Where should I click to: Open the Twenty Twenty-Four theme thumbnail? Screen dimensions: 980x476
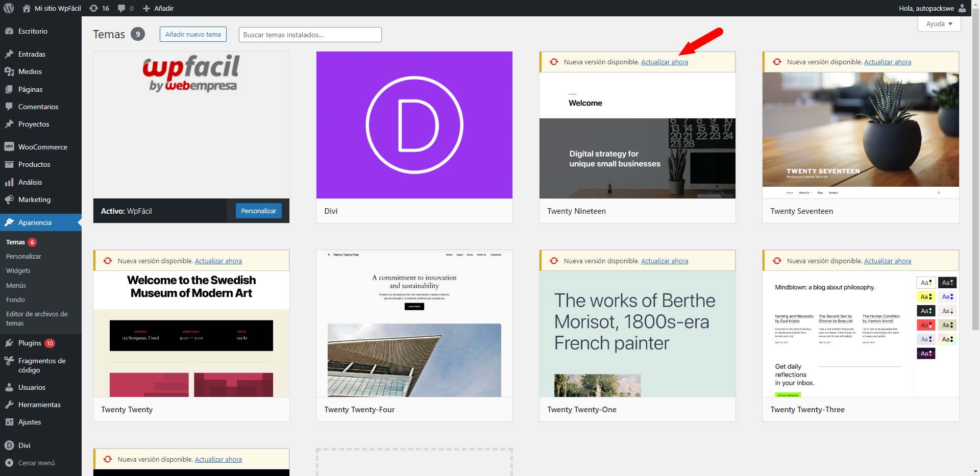(x=414, y=323)
